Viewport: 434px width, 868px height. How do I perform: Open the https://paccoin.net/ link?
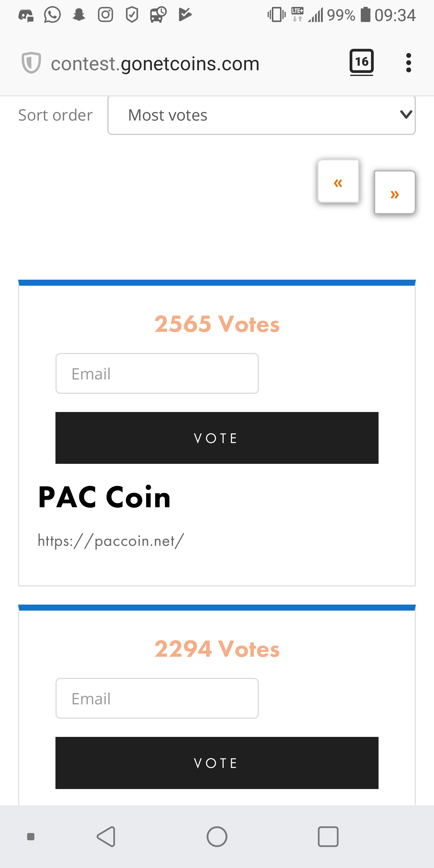[x=111, y=541]
